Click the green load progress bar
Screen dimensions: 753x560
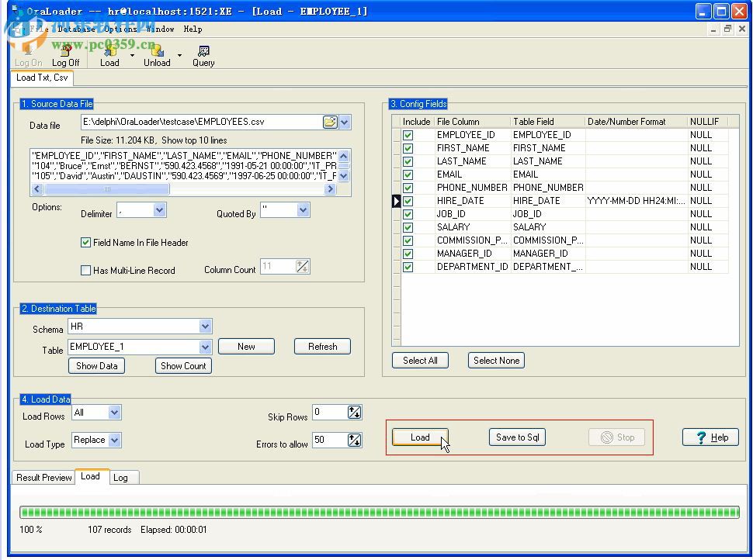(x=379, y=512)
